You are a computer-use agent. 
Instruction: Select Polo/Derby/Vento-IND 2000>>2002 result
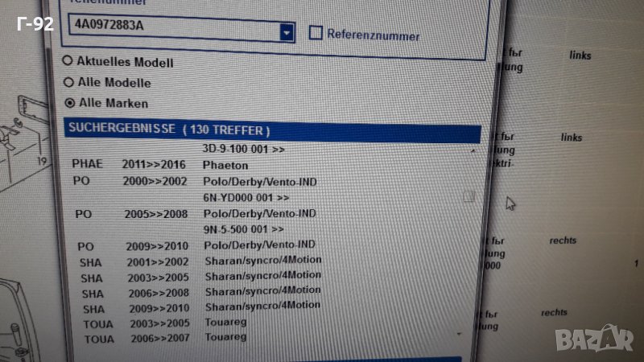pyautogui.click(x=258, y=182)
